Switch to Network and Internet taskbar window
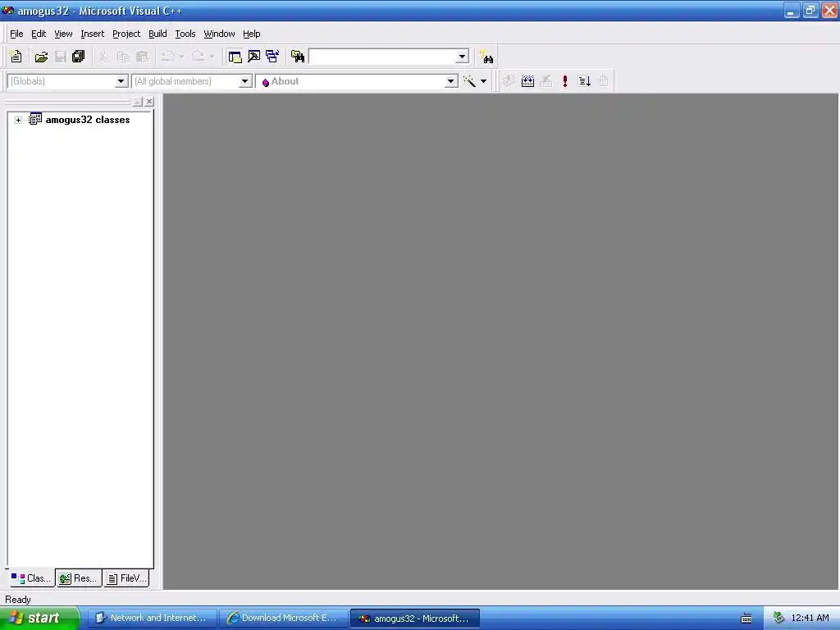 point(152,618)
